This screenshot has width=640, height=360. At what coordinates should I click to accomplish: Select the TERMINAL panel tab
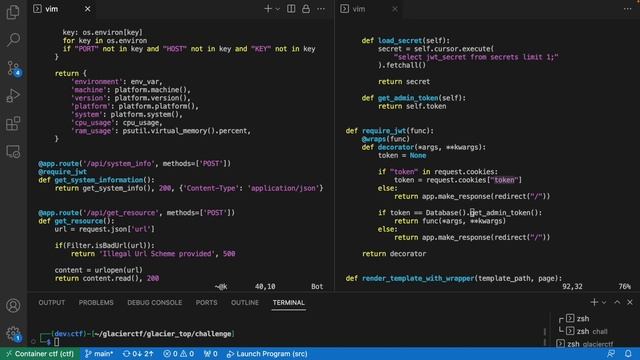click(x=289, y=302)
